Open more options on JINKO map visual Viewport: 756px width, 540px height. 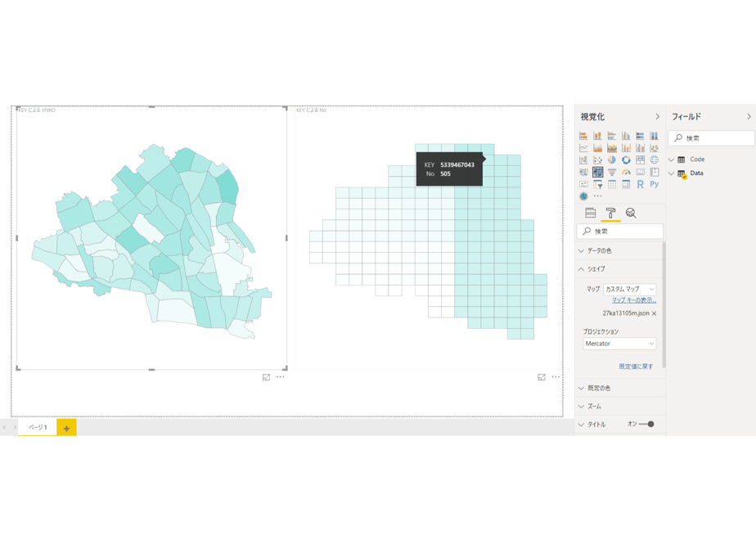click(281, 377)
